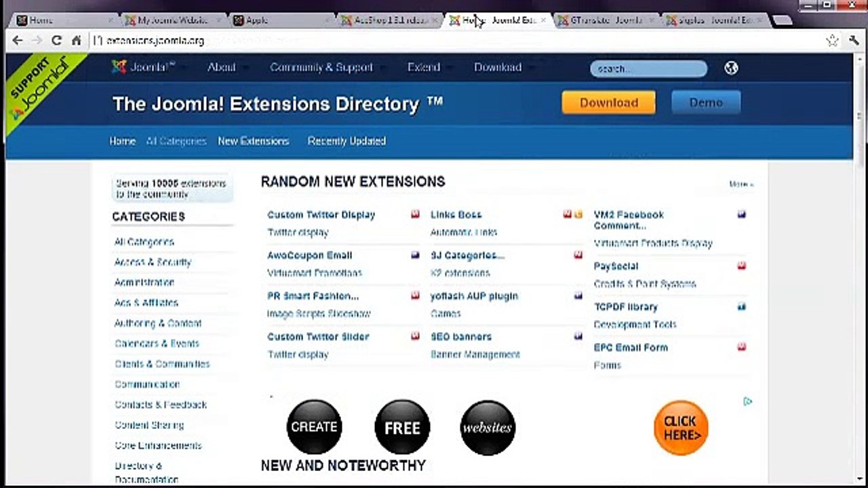868x488 pixels.
Task: Click the extension type icon beside EPC Email Form
Action: 742,347
